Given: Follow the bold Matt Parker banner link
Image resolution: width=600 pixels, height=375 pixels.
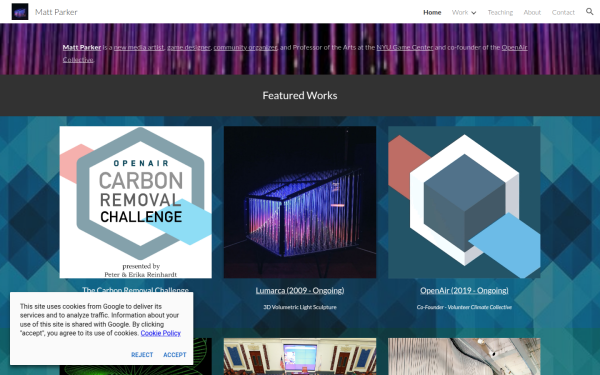Looking at the screenshot, I should point(82,47).
